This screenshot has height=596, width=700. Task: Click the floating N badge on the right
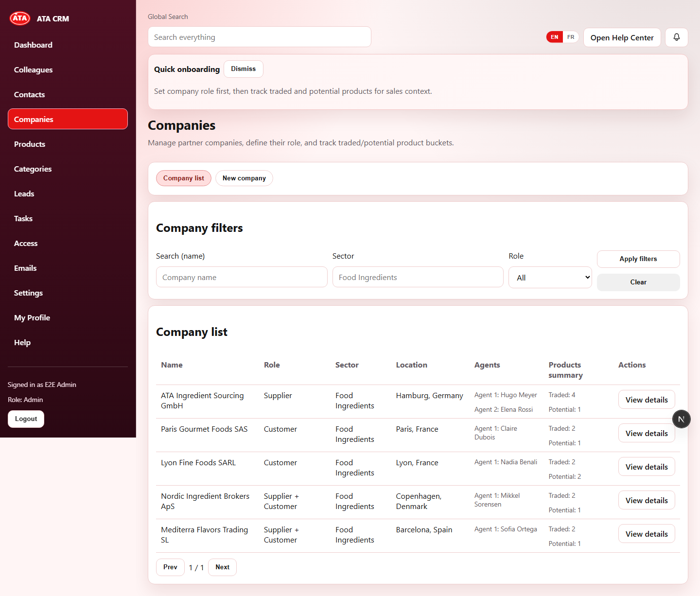[681, 419]
